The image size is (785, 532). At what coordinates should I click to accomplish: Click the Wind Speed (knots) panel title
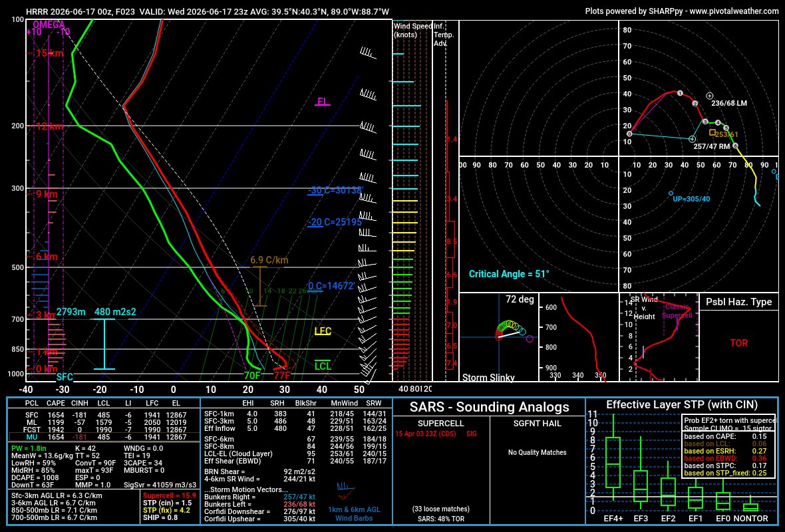point(412,30)
